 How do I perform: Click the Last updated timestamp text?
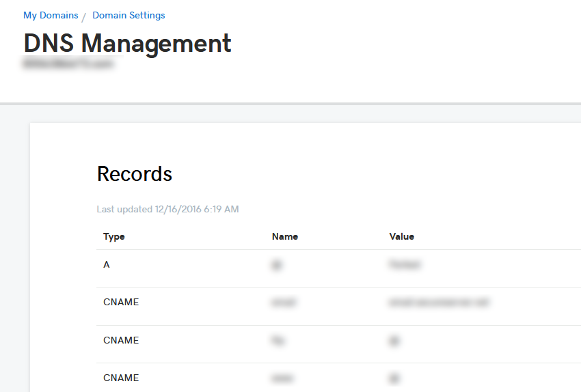pos(167,209)
